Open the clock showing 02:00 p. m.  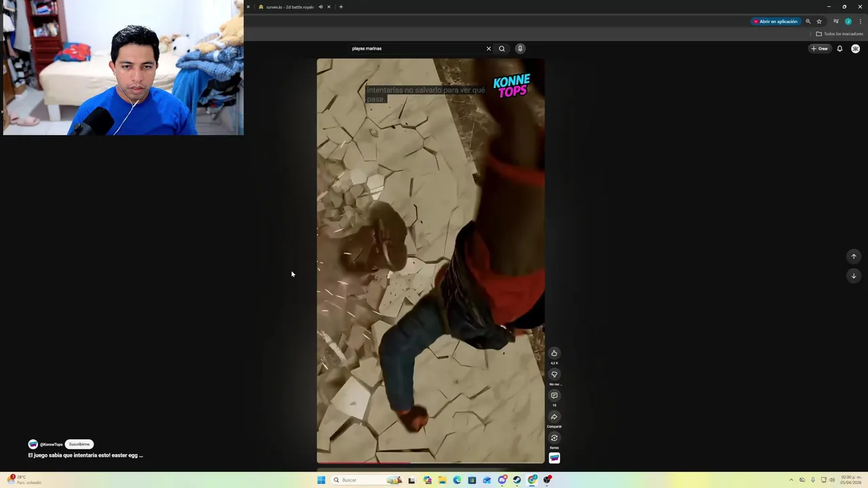[x=851, y=480]
